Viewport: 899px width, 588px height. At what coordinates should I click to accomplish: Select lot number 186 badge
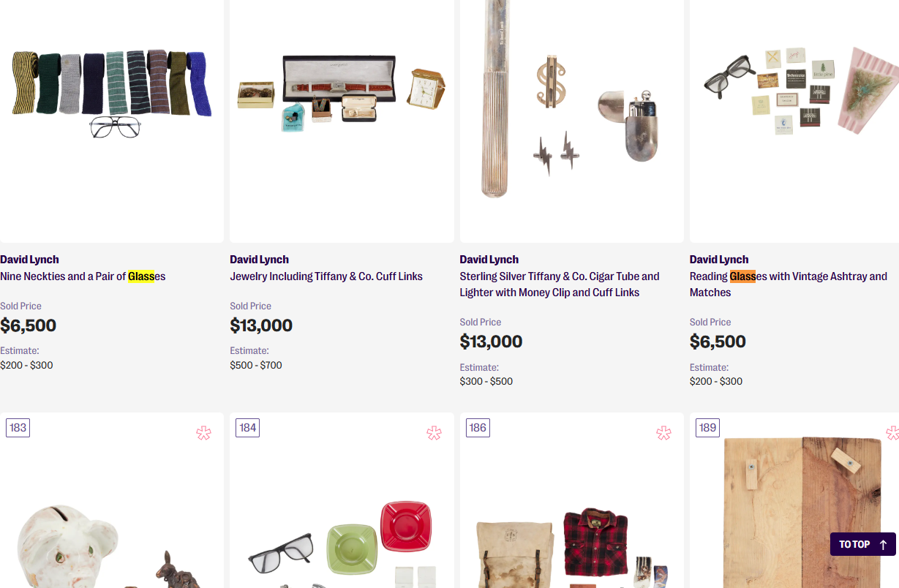[x=478, y=427]
